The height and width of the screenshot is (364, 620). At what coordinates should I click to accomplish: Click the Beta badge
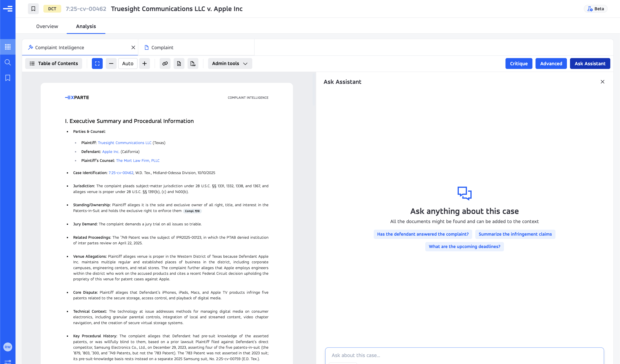[x=595, y=9]
